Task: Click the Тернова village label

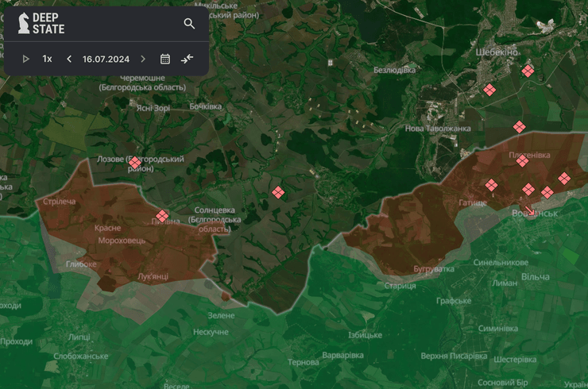Action: [304, 362]
